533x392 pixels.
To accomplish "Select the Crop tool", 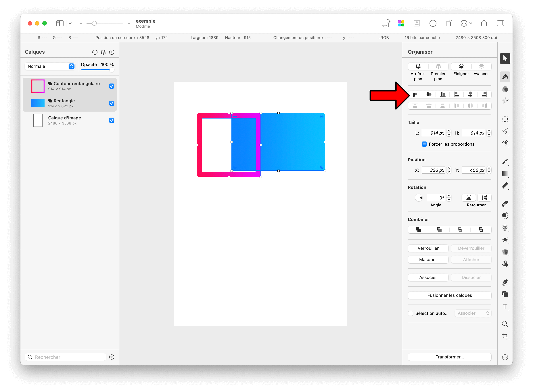I will click(505, 336).
